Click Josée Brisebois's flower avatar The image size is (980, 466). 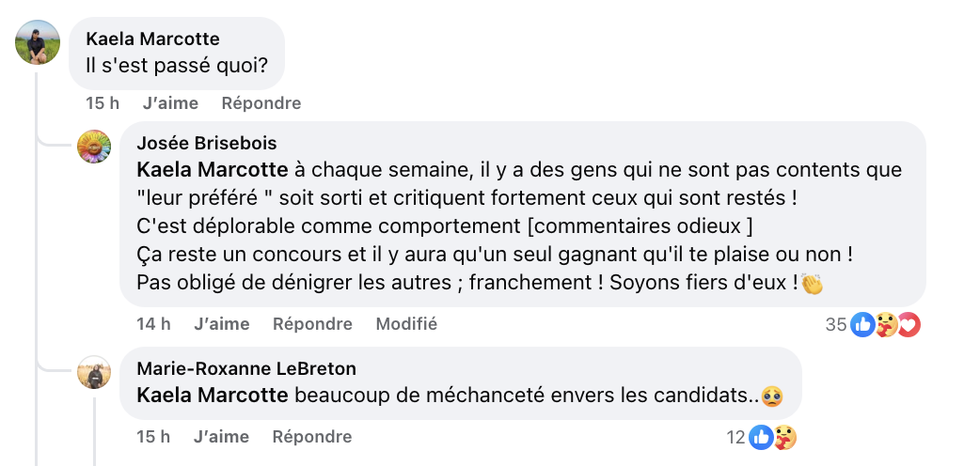tap(94, 147)
